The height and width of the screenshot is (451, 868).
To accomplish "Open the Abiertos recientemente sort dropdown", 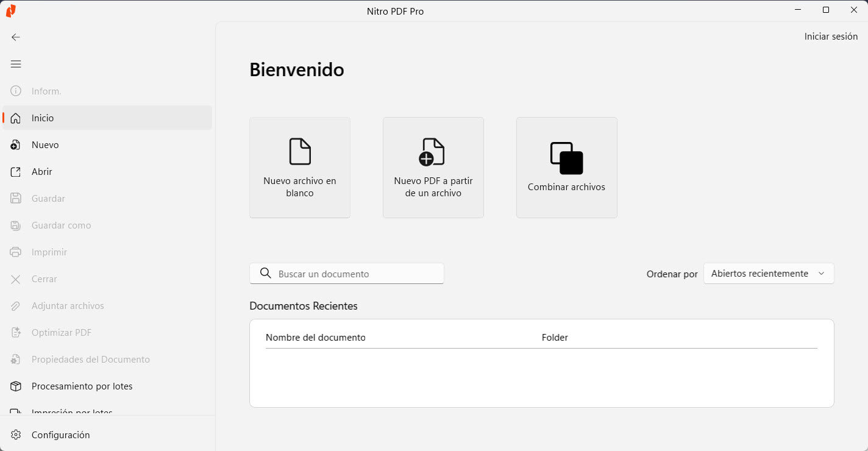I will 769,274.
